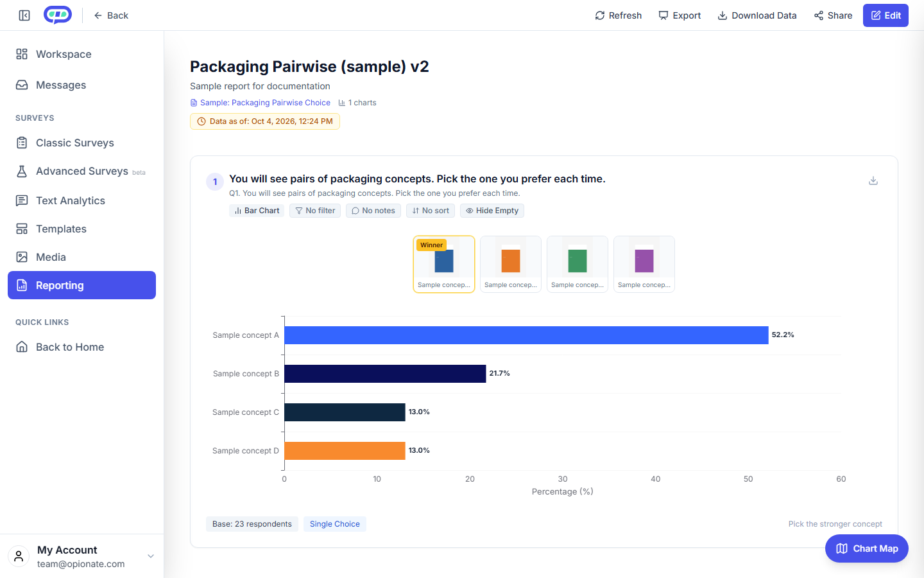Open the Media library

[x=81, y=257]
